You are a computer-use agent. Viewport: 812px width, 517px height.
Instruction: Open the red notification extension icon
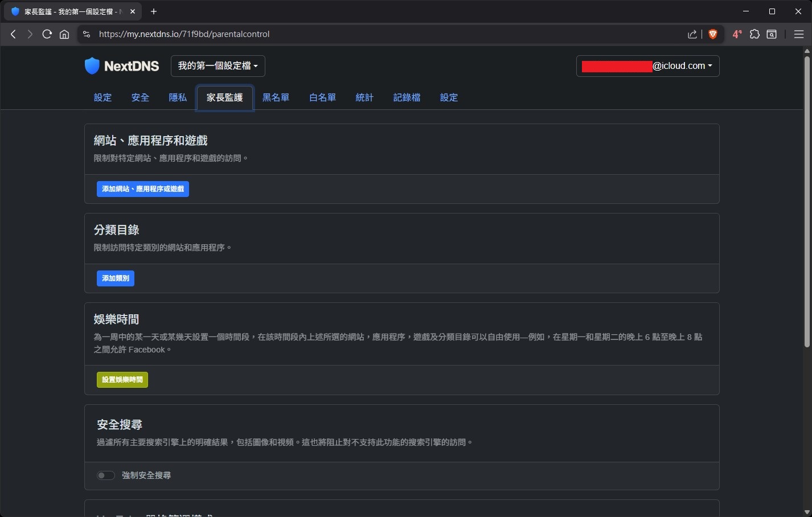click(737, 34)
